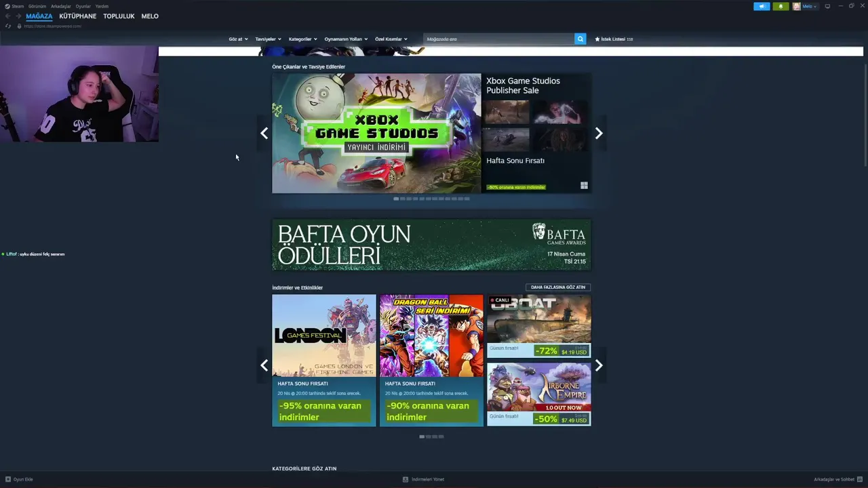Click DAHA FAZLASINA GÖZ ATIN button

(x=558, y=287)
